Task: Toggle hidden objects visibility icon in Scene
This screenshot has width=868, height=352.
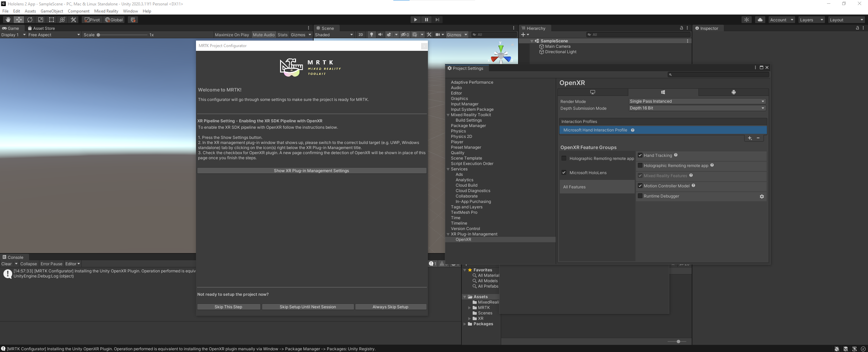Action: point(405,35)
